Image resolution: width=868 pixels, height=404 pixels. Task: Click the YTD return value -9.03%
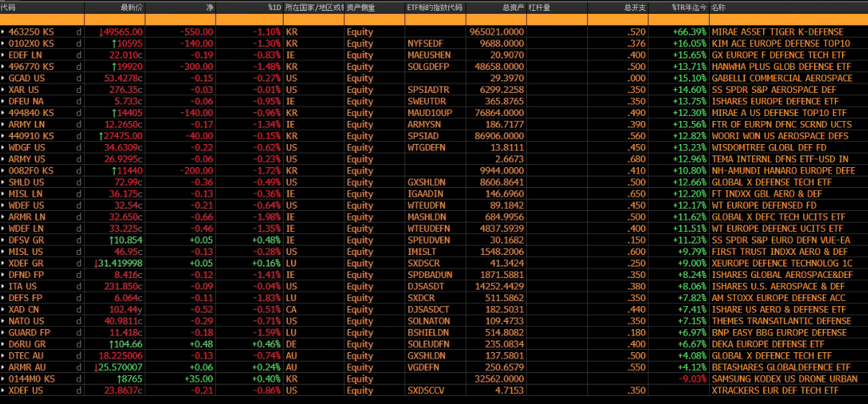point(694,379)
